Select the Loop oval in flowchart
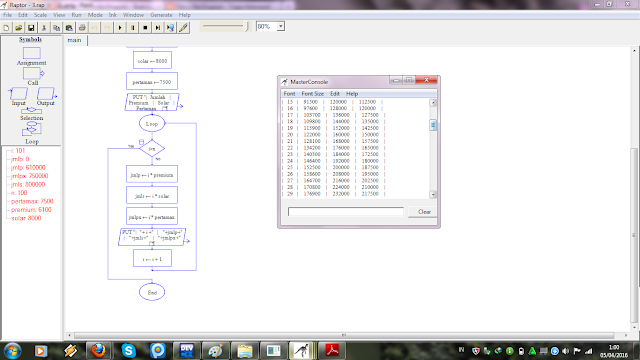Viewport: 640px width, 360px height. point(152,123)
